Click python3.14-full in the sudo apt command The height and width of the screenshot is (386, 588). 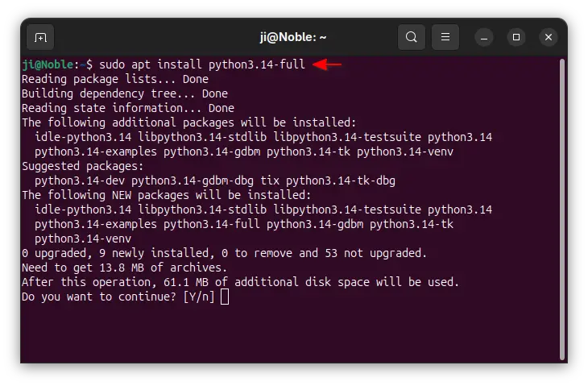(x=257, y=64)
